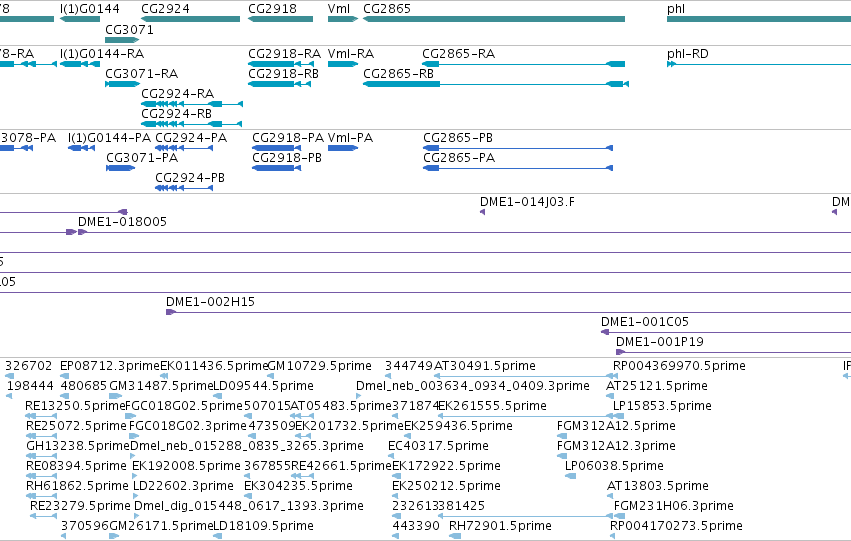Screen dimensions: 851x541
Task: Select protein CG2918-PB label
Action: pos(287,157)
